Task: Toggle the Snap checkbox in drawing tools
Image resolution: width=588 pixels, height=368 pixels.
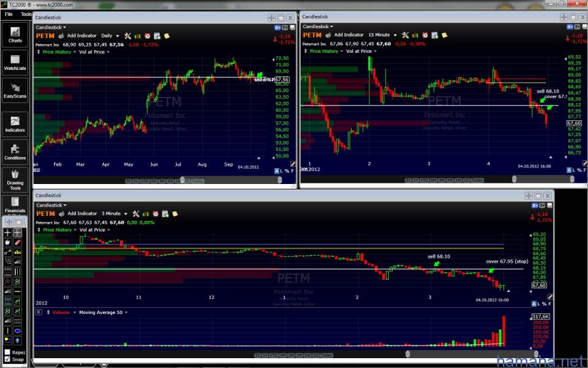Action: point(7,359)
